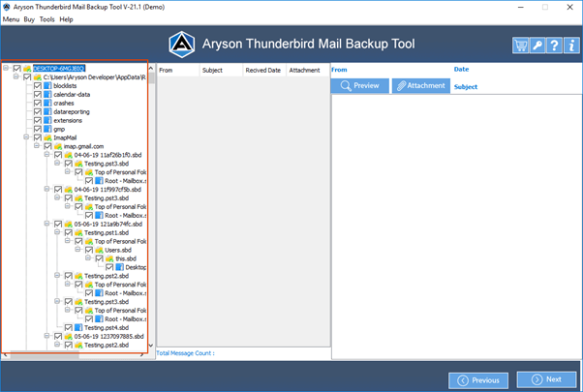Click the Subject column header
Image resolution: width=583 pixels, height=392 pixels.
click(221, 71)
